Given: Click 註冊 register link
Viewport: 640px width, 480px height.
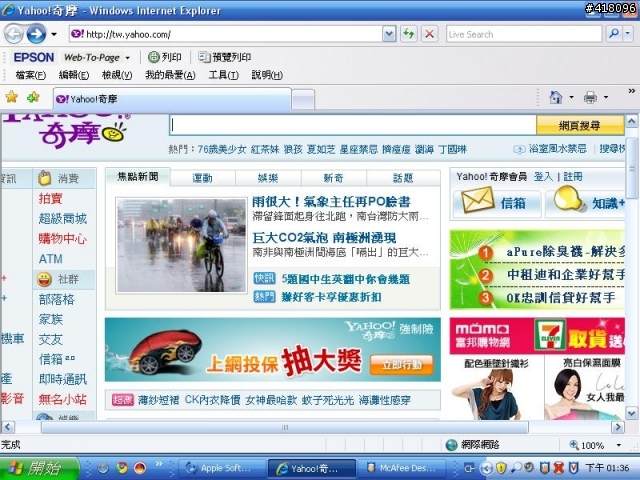Looking at the screenshot, I should coord(573,177).
